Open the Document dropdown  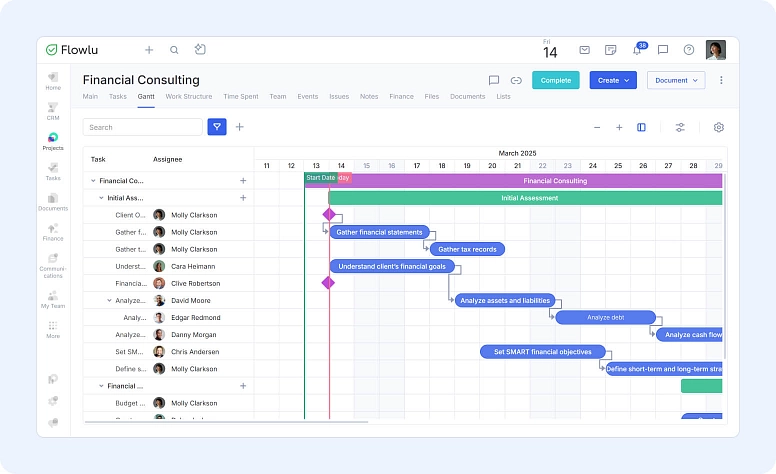pyautogui.click(x=676, y=80)
